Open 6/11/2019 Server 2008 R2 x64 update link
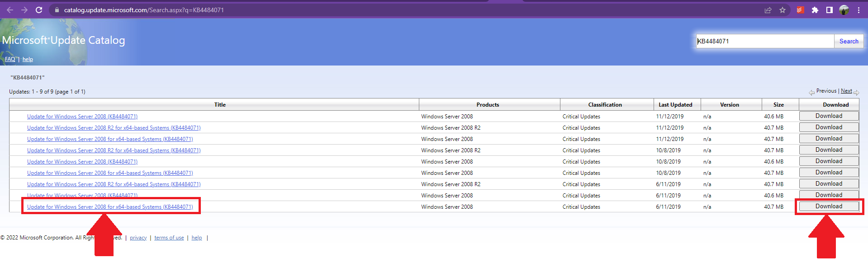The height and width of the screenshot is (267, 868). [114, 184]
